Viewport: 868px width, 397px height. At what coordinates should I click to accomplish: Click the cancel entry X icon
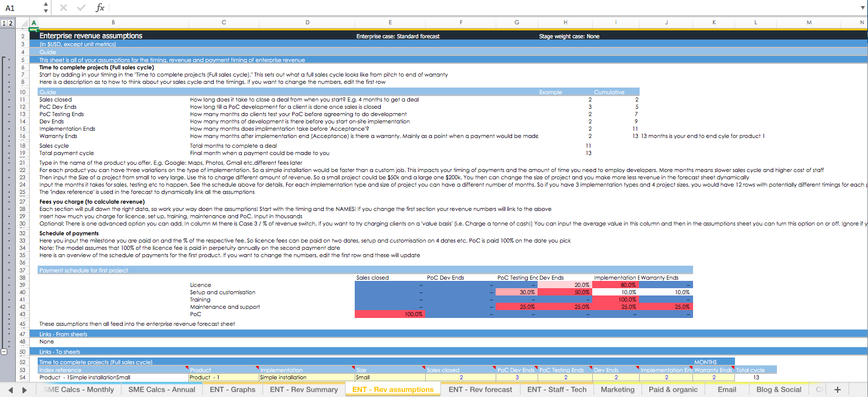click(64, 8)
